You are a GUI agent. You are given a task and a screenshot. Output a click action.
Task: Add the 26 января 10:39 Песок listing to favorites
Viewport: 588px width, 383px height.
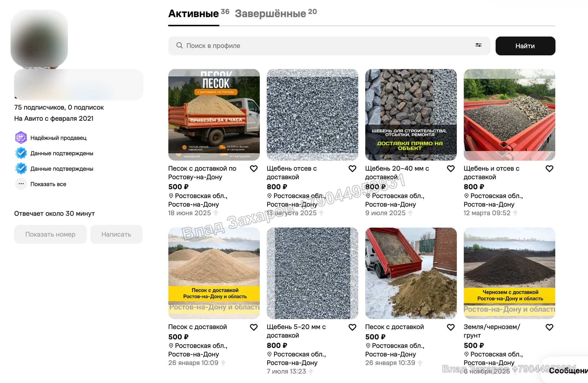[451, 327]
